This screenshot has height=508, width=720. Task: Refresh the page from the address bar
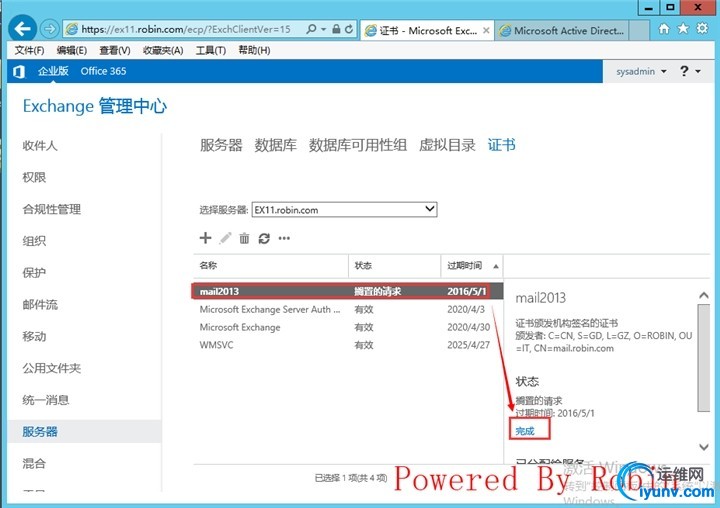[349, 29]
